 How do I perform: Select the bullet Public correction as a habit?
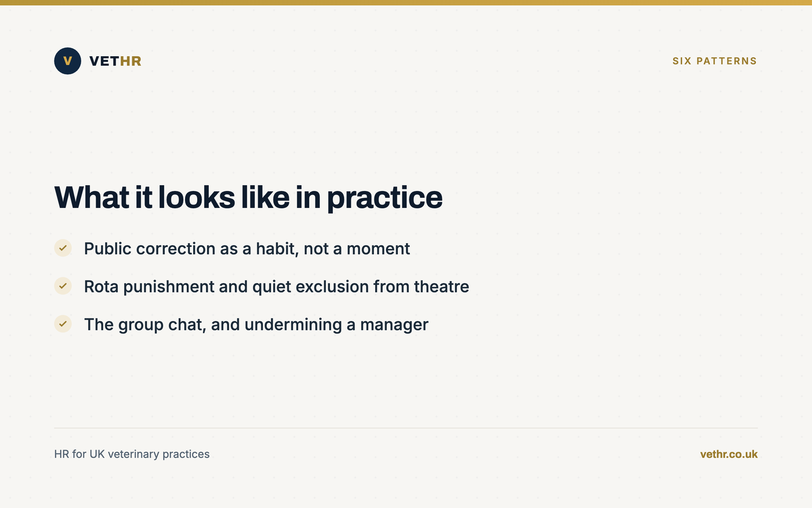tap(247, 248)
